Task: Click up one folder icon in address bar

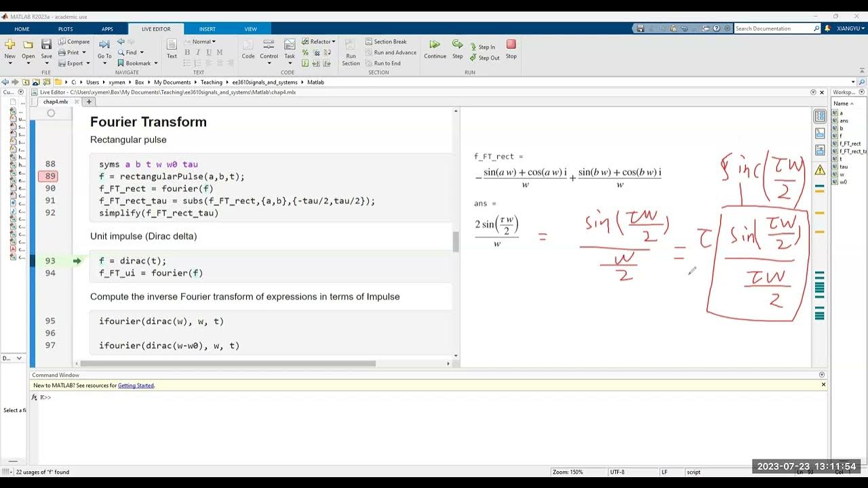Action: pos(26,82)
